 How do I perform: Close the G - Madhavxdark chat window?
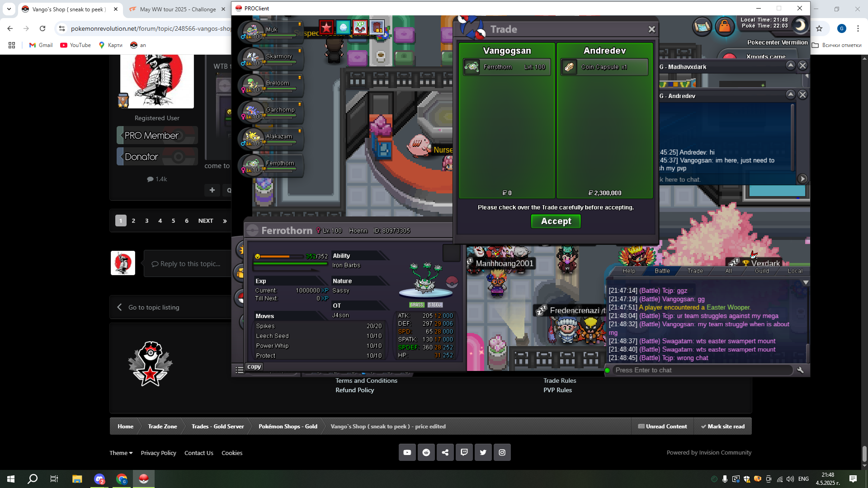pos(802,66)
